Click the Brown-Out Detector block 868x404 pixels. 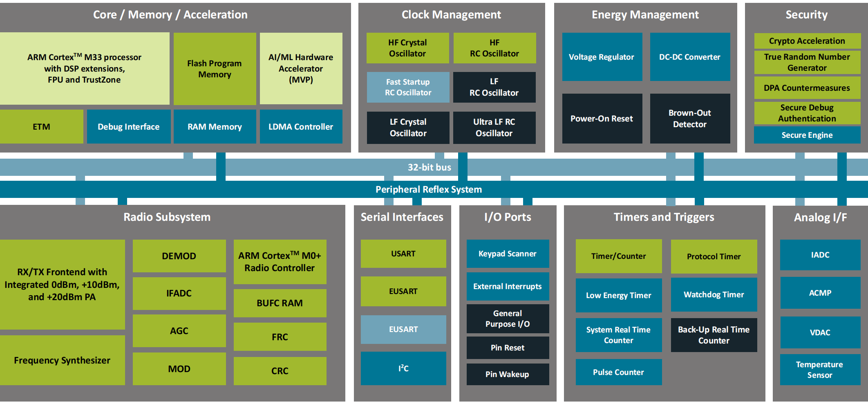coord(690,119)
